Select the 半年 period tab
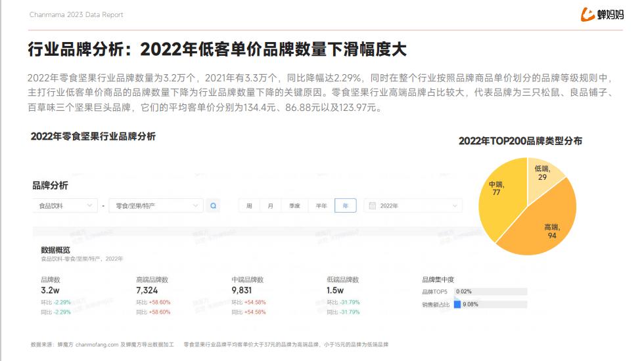Viewport: 644px width, 361px height. pos(321,205)
